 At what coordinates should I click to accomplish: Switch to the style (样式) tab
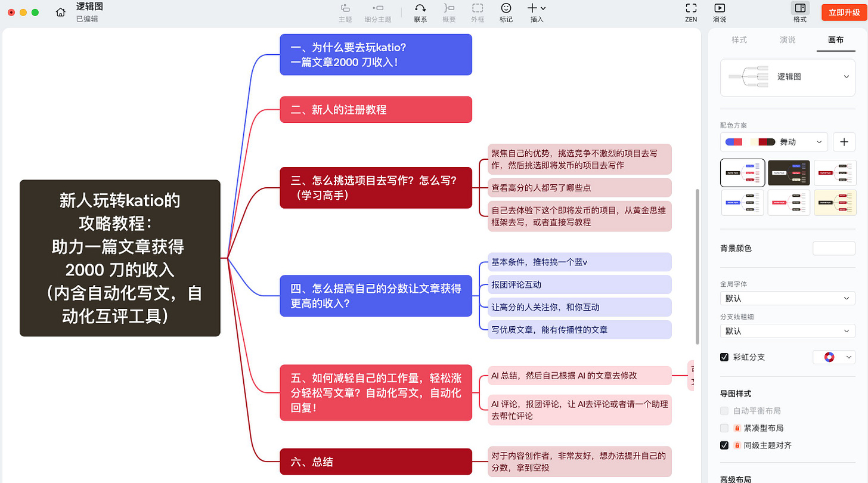(x=739, y=40)
